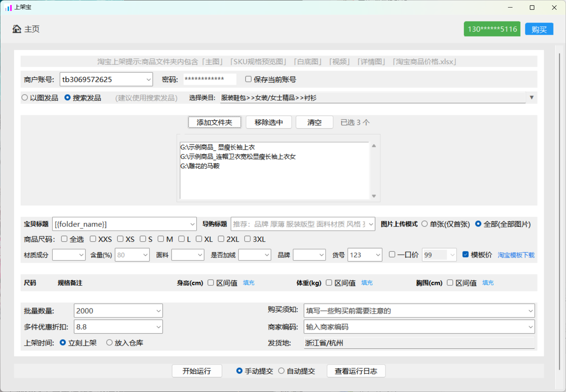Screen dimensions: 566x392
Task: Open 淘宝模板下载 link
Action: pyautogui.click(x=516, y=255)
